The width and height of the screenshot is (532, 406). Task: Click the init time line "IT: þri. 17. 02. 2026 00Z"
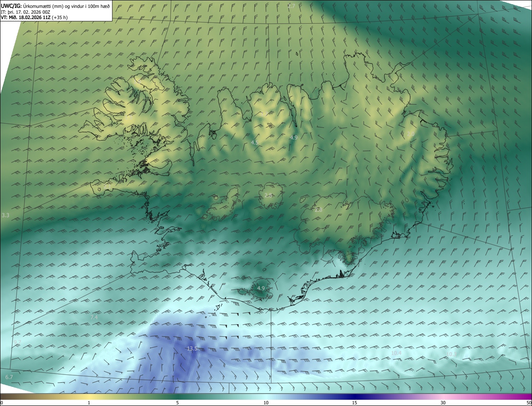point(25,12)
